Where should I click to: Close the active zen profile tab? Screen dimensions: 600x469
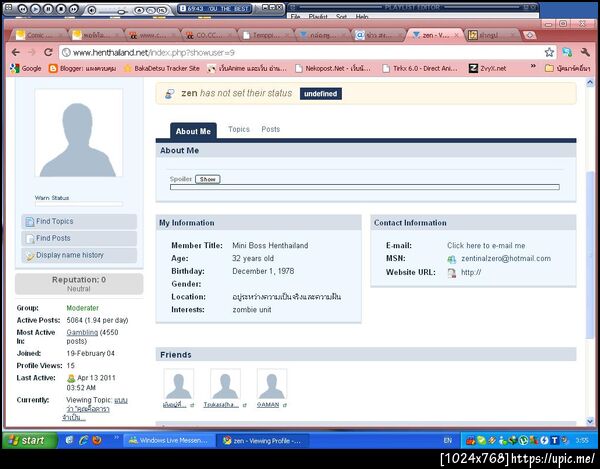point(457,35)
